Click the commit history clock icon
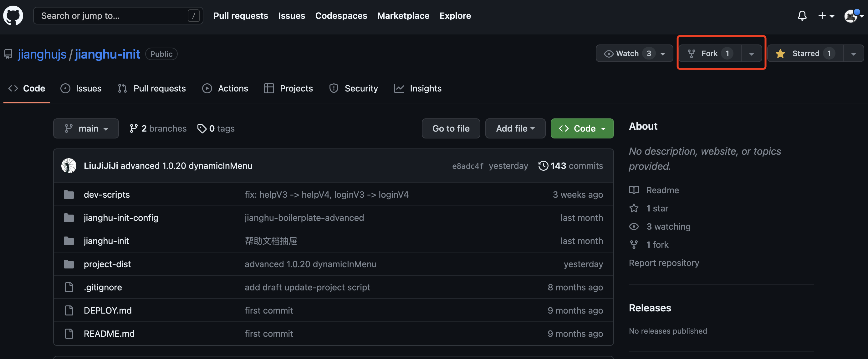The width and height of the screenshot is (868, 359). tap(543, 166)
